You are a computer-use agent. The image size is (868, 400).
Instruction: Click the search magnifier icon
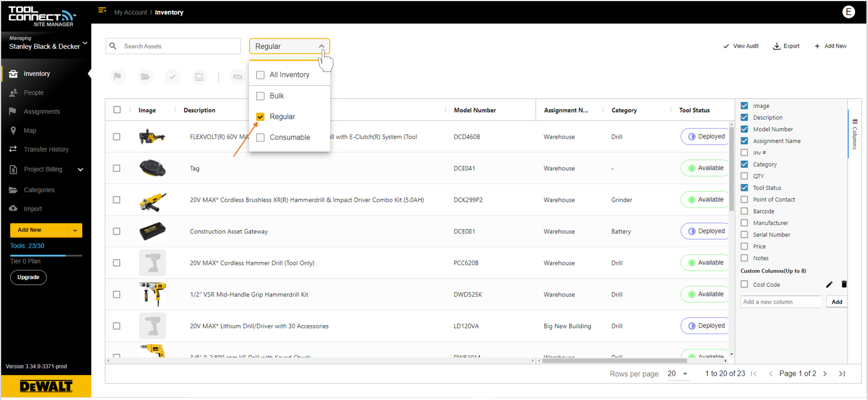pyautogui.click(x=113, y=46)
